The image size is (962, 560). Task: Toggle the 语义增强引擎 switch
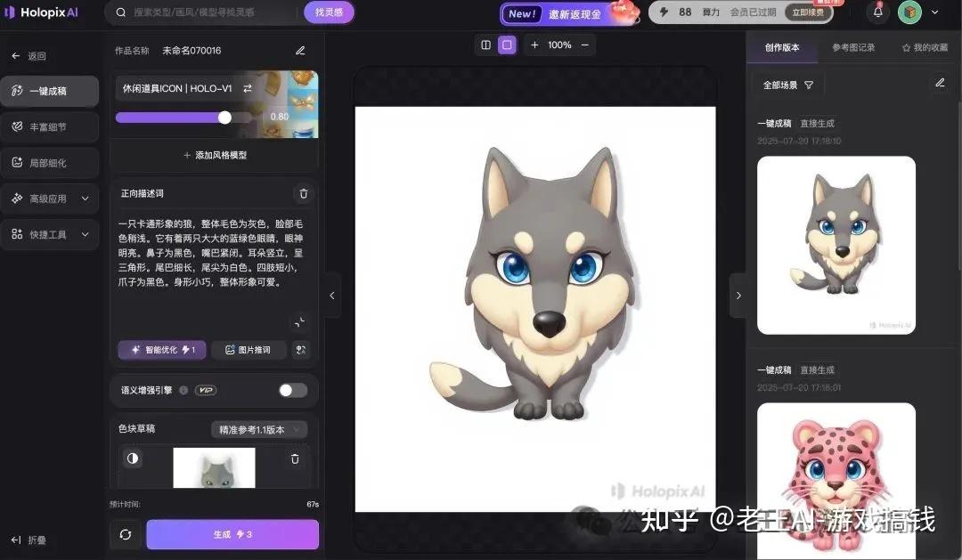[x=293, y=390]
